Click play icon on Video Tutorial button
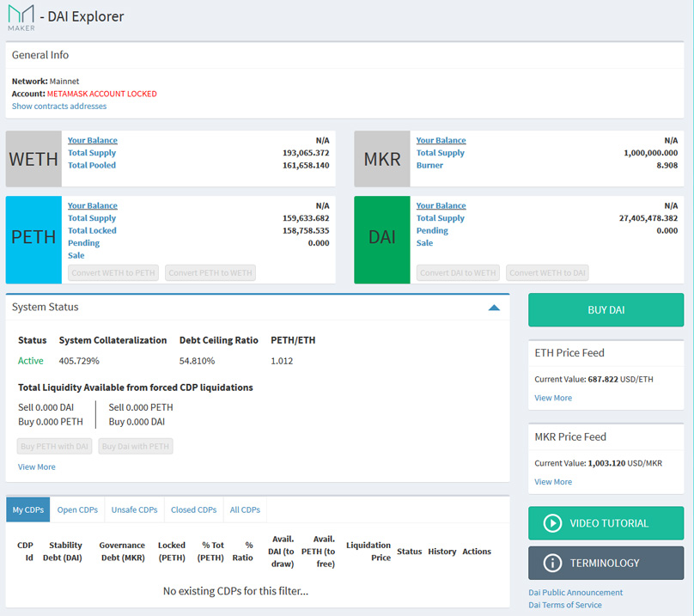 tap(552, 523)
